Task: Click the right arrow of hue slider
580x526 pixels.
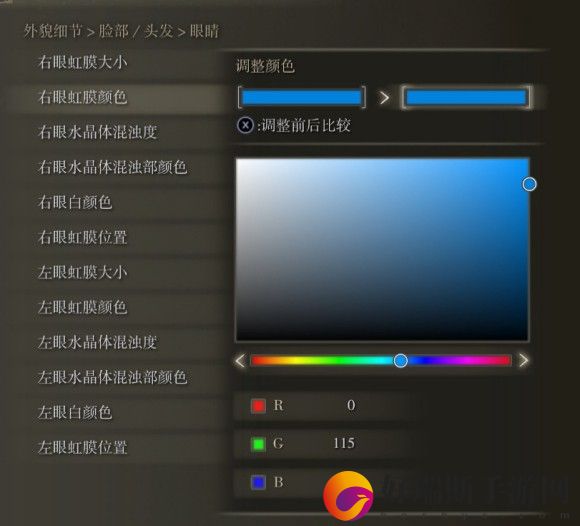Action: [523, 360]
